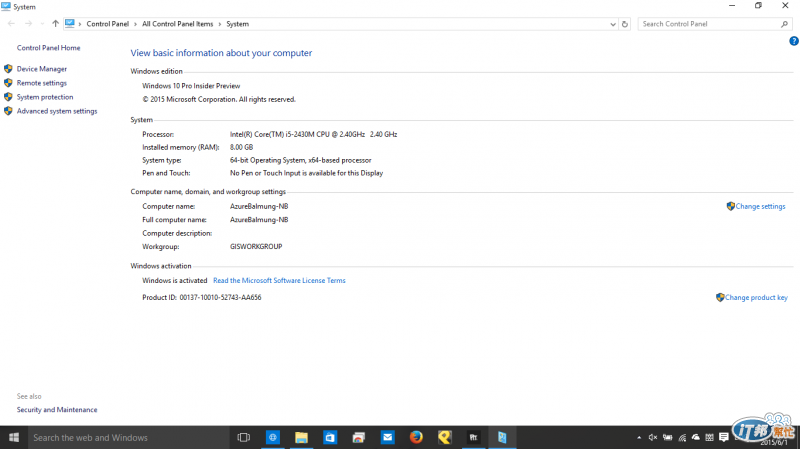Click Windows 10 Pro Insider Preview text
Screen dimensions: 800x449
tap(191, 86)
